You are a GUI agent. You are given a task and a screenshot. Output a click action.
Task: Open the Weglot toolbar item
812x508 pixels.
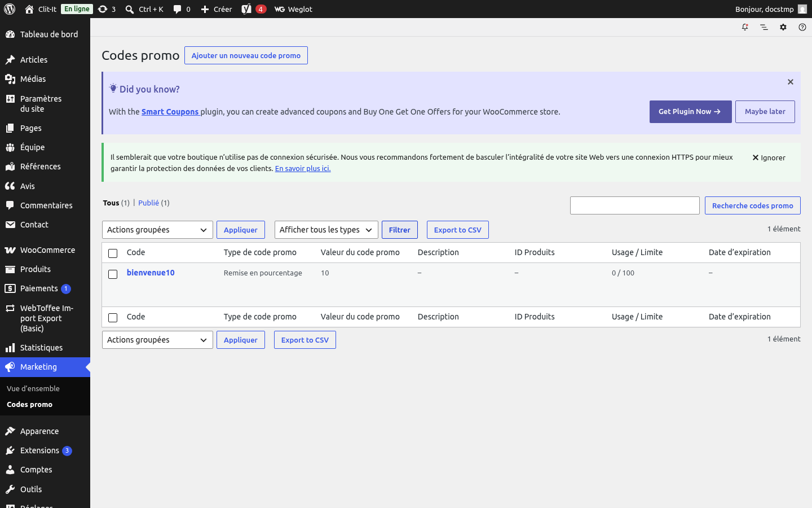pyautogui.click(x=293, y=9)
